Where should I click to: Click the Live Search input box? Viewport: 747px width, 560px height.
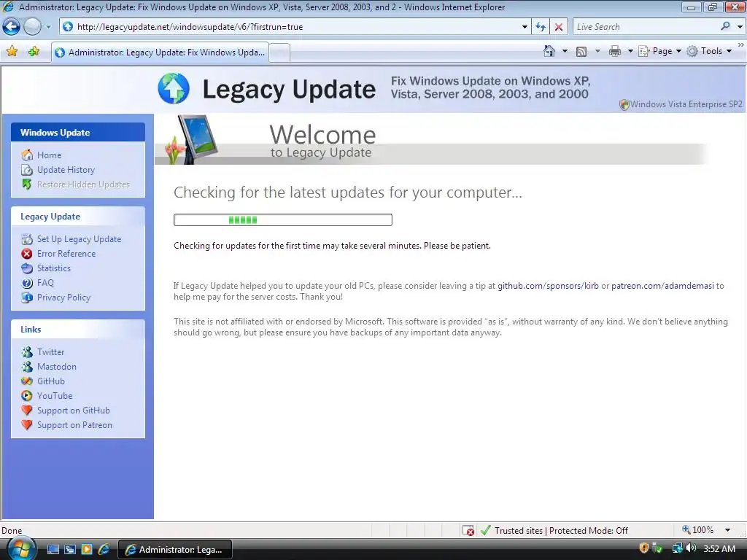(646, 27)
